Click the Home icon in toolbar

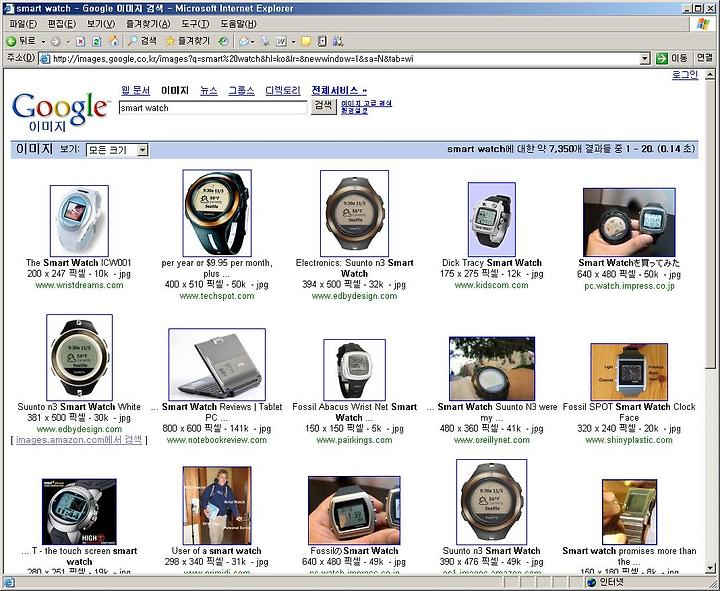[113, 41]
